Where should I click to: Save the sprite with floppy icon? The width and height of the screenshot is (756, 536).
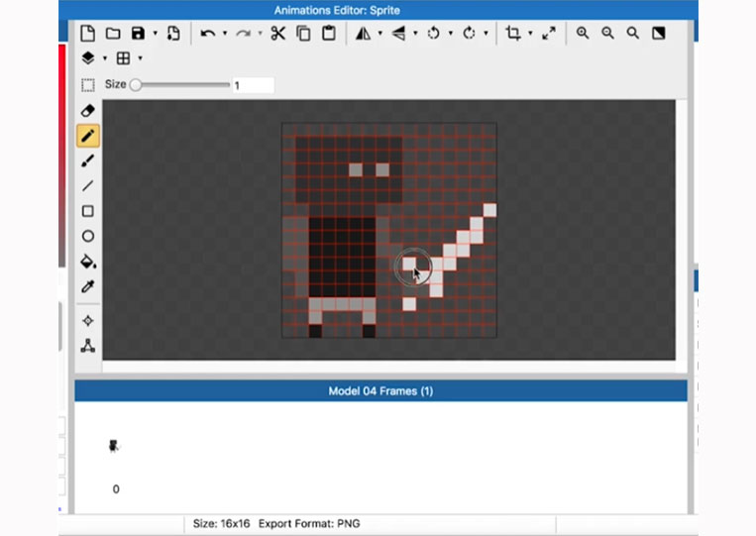click(x=139, y=34)
